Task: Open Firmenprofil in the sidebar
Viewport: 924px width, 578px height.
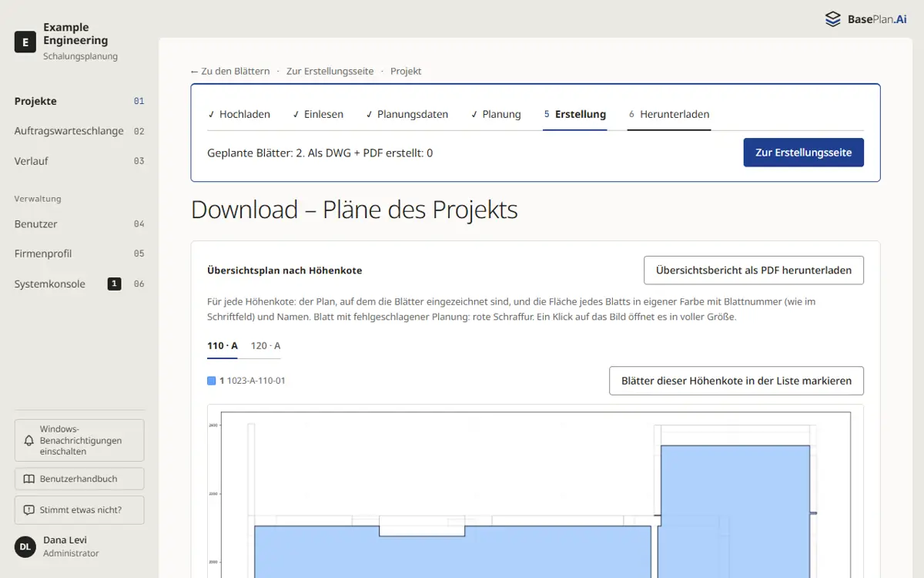Action: 79,254
